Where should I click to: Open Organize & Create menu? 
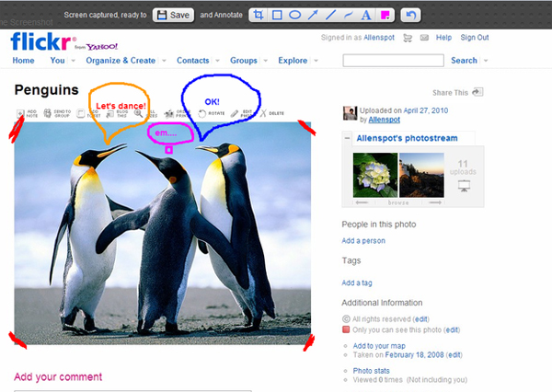[121, 61]
